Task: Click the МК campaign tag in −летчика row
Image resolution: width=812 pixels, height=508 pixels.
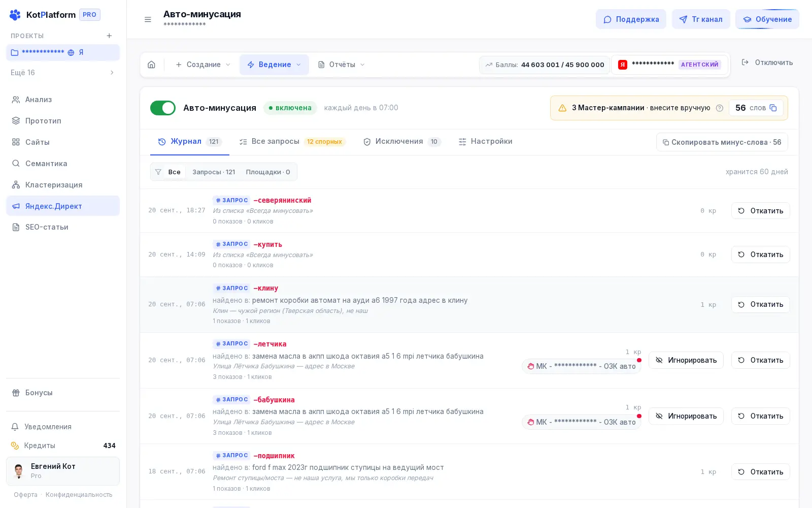Action: [581, 366]
